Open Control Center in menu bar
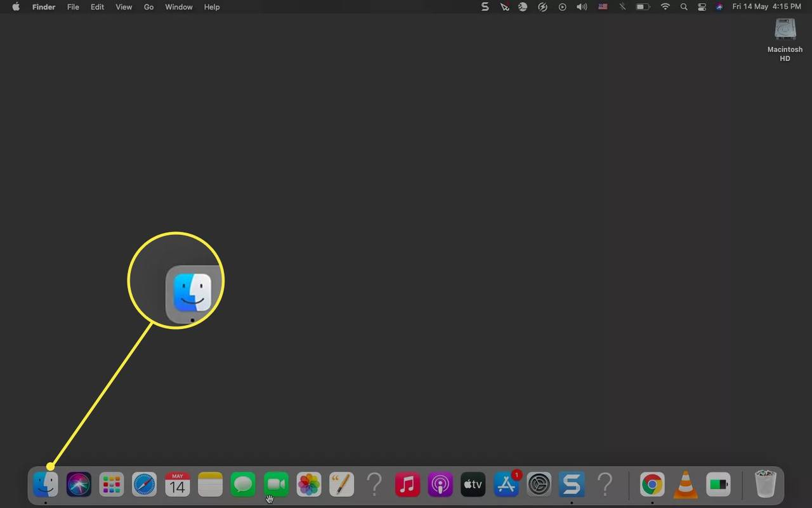 (x=702, y=7)
